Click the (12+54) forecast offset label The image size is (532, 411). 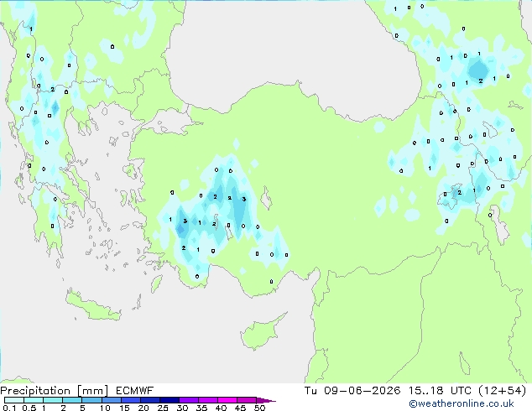(x=503, y=391)
